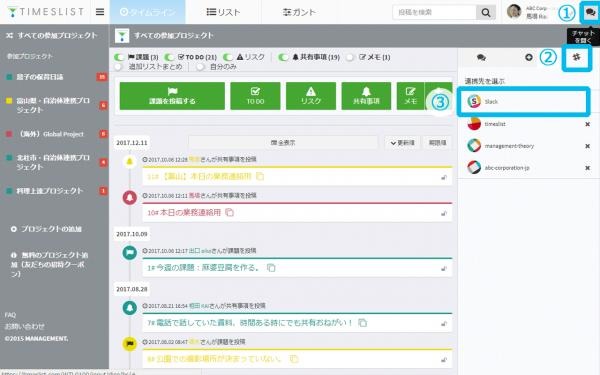
Task: Remove the timeslist connection with X
Action: pos(587,124)
